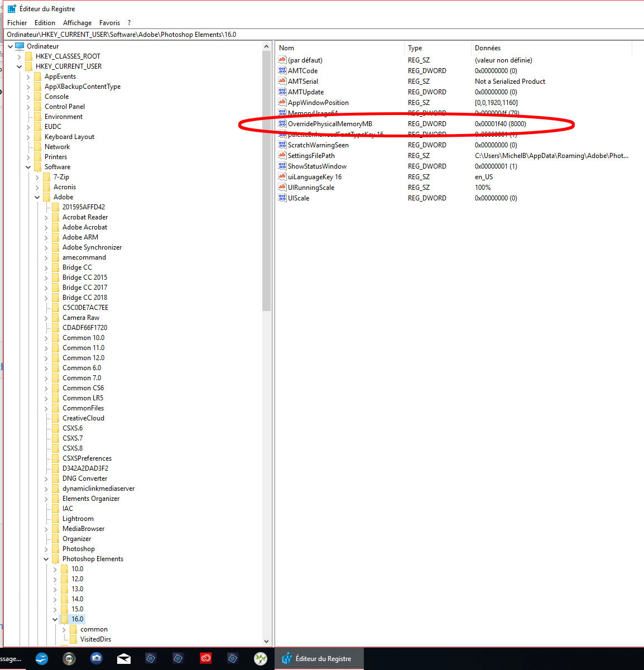Image resolution: width=644 pixels, height=670 pixels.
Task: Click the registry path address bar
Action: [x=167, y=34]
